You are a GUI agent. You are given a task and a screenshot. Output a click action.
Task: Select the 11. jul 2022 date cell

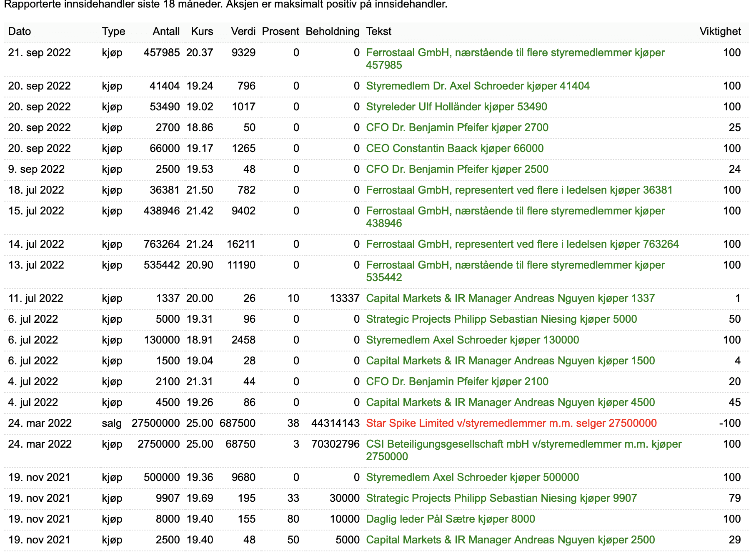pos(36,299)
